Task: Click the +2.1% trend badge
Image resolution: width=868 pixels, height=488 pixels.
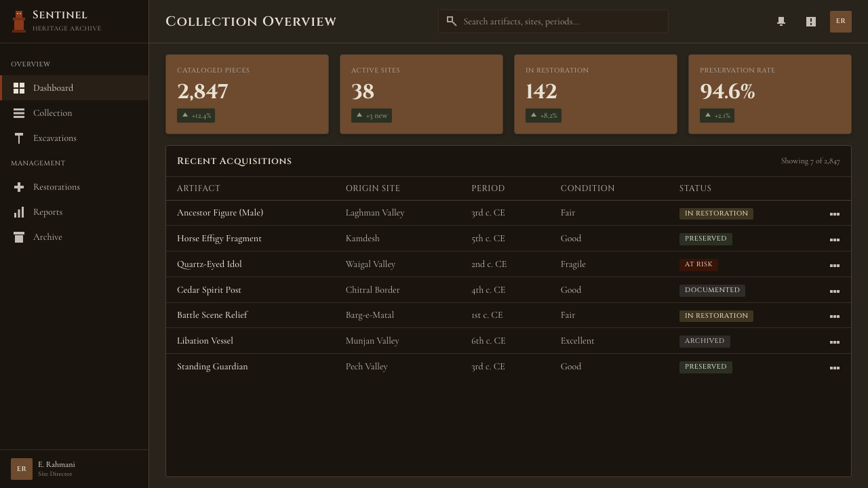Action: [717, 116]
